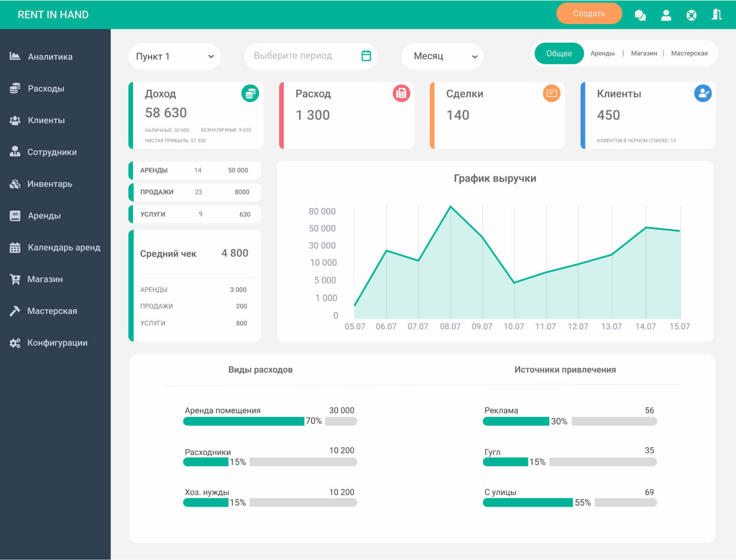This screenshot has width=736, height=560.
Task: Click the Аренда помещения 70% progress bar
Action: click(x=270, y=421)
